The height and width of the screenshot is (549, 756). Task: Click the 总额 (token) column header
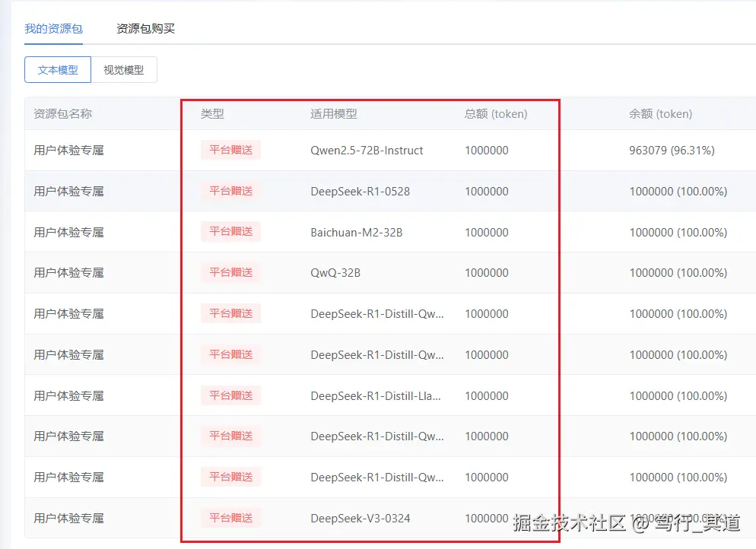[x=496, y=114]
